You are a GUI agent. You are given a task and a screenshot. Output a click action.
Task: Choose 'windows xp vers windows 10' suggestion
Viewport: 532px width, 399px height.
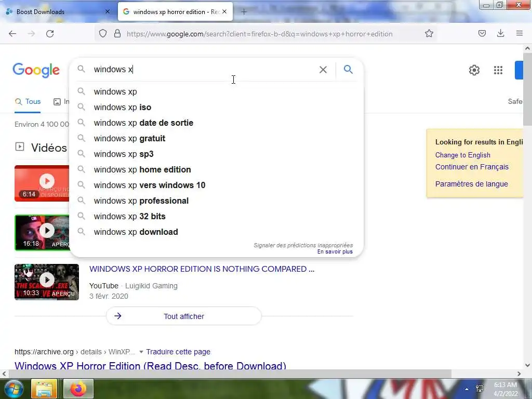(217, 185)
